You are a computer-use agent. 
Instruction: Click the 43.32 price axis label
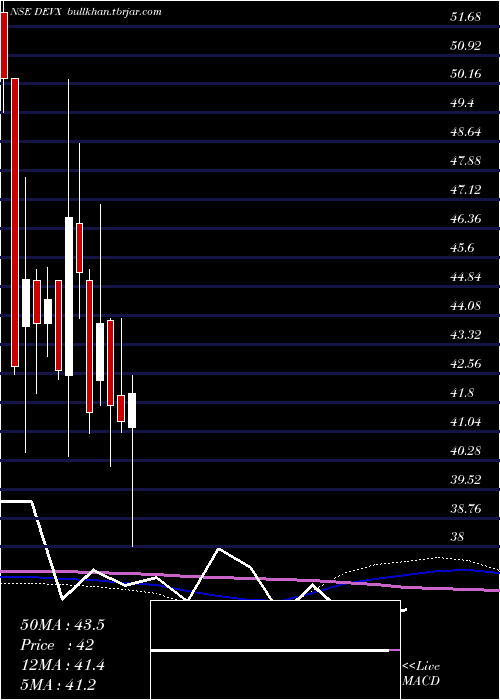click(x=466, y=335)
